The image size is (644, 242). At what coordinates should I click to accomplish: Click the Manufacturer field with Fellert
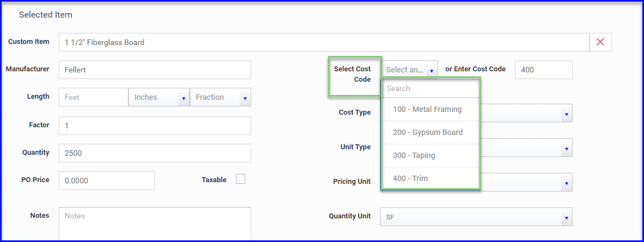155,70
